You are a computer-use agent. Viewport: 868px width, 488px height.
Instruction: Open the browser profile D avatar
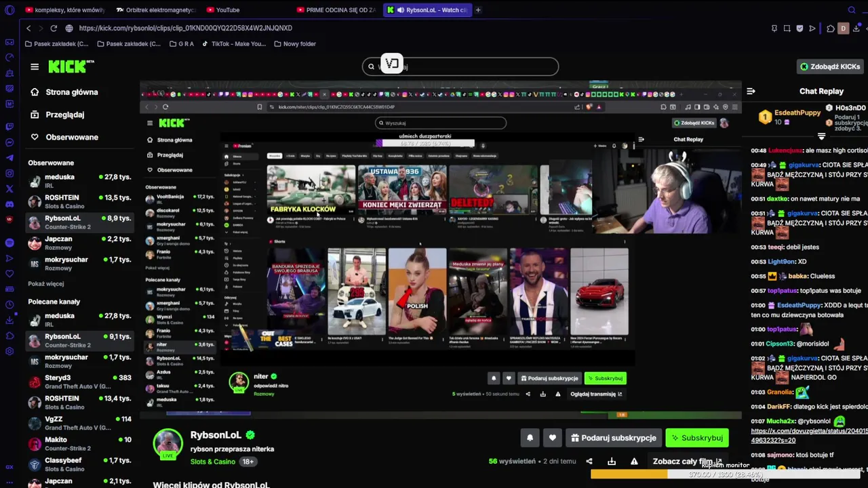(x=843, y=28)
